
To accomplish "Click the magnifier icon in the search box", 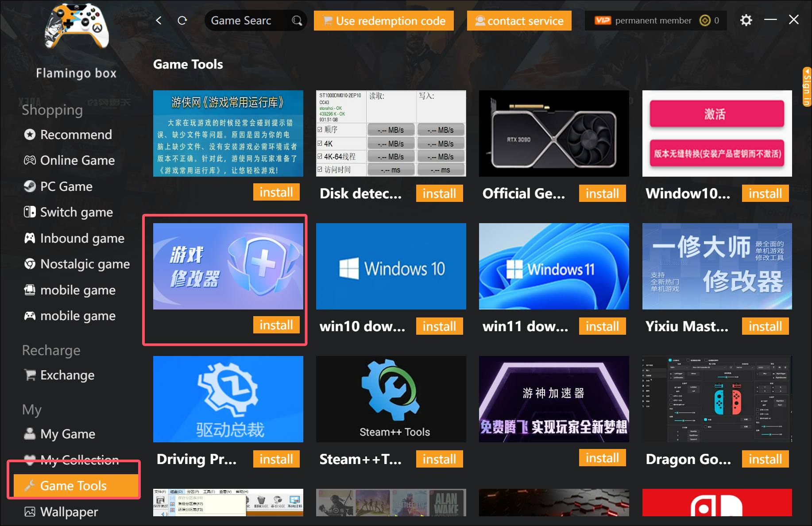I will pyautogui.click(x=297, y=20).
